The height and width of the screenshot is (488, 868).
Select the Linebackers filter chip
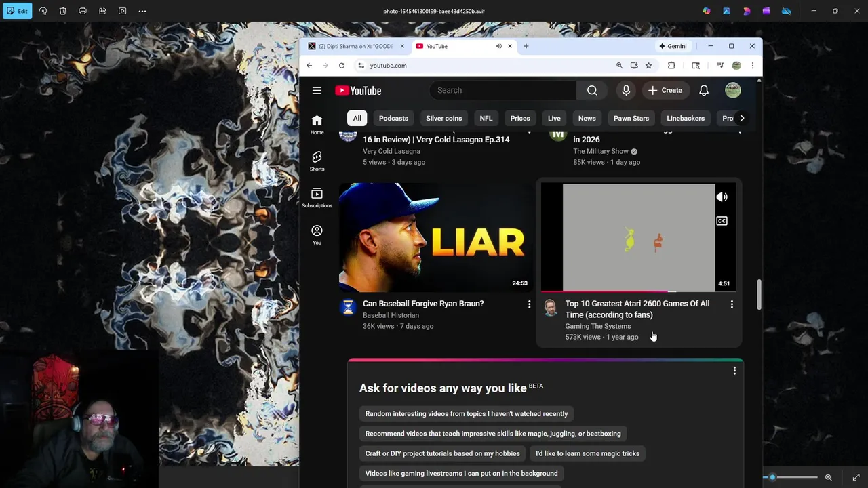coord(686,118)
